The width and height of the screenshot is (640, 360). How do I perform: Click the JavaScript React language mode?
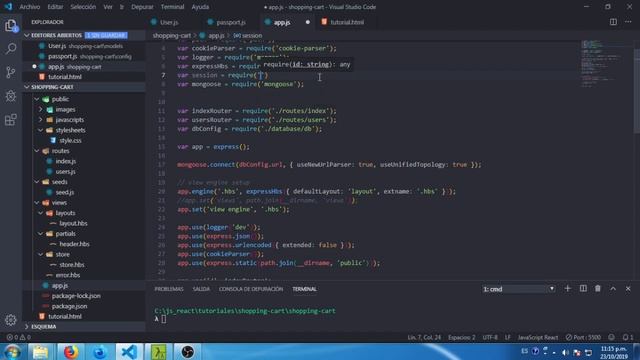coord(538,338)
